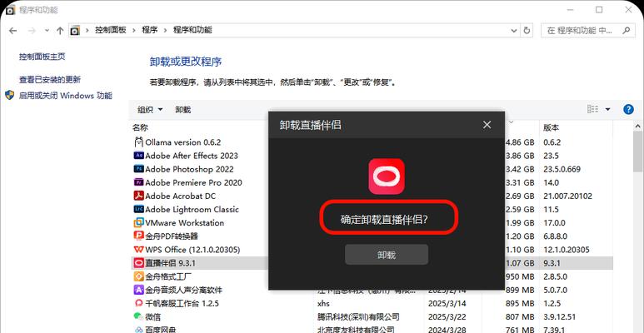Viewport: 644px width, 333px height.
Task: Click the Adobe Lightroom Classic icon
Action: point(138,210)
